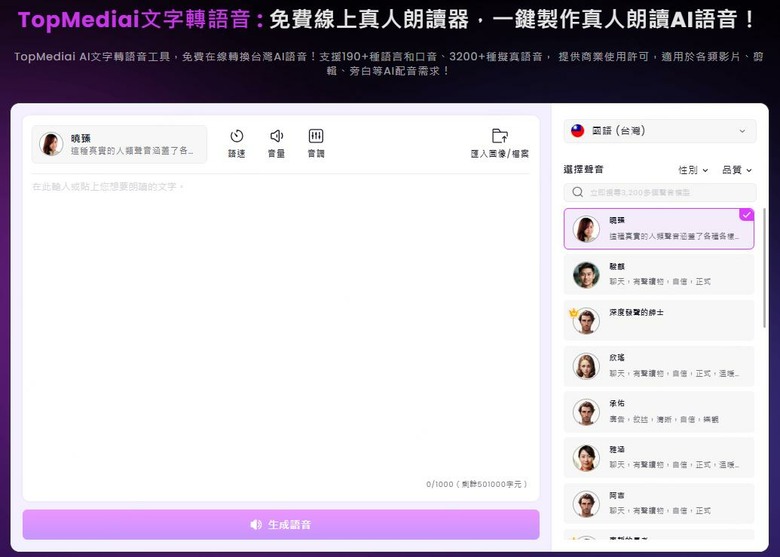Image resolution: width=780 pixels, height=557 pixels.
Task: Select the 深度發聲的紳士 voice card
Action: [x=659, y=320]
